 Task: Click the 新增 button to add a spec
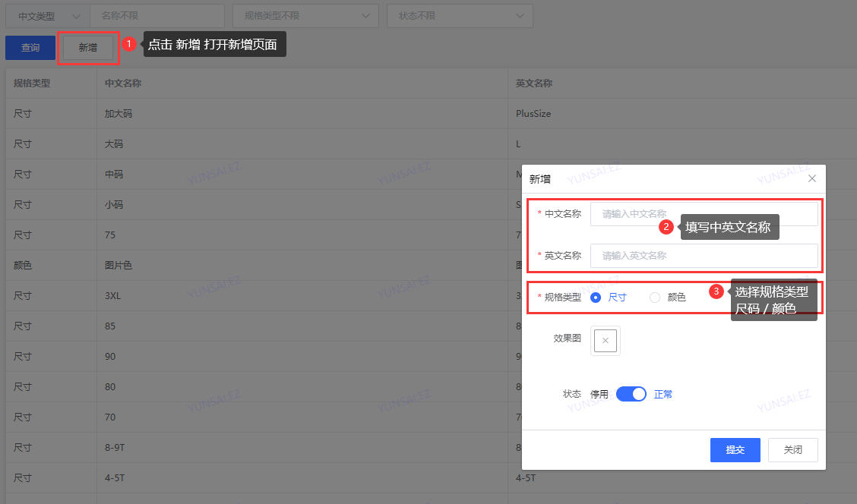pos(88,48)
